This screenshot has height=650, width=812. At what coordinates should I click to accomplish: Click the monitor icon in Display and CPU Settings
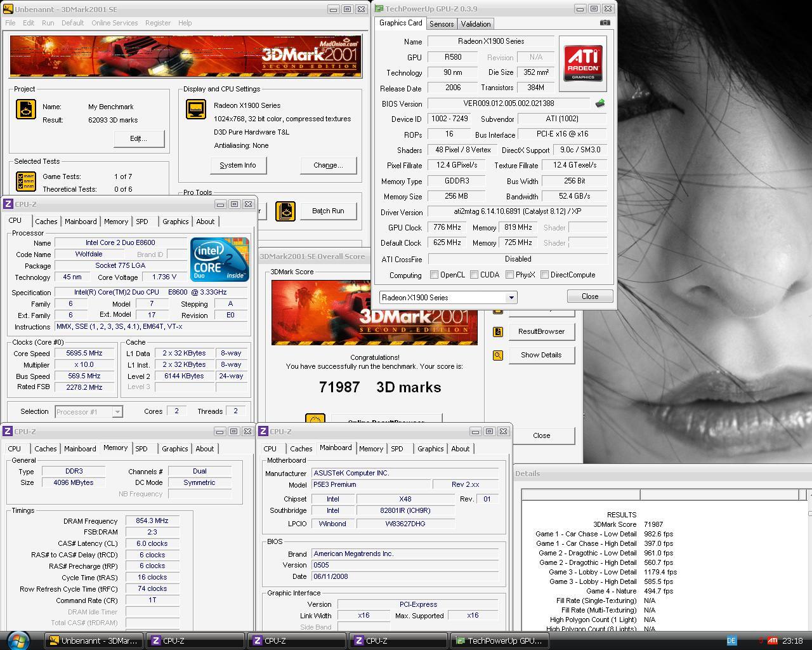(196, 109)
